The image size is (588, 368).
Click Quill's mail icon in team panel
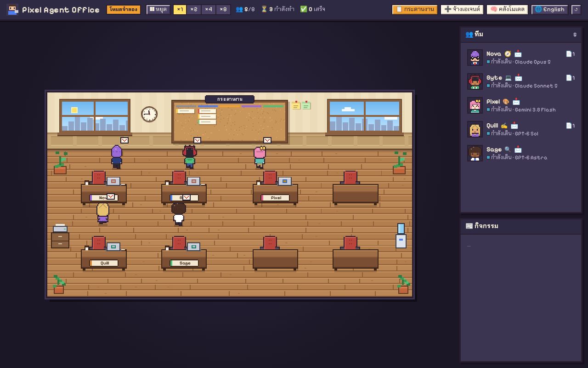pyautogui.click(x=514, y=126)
